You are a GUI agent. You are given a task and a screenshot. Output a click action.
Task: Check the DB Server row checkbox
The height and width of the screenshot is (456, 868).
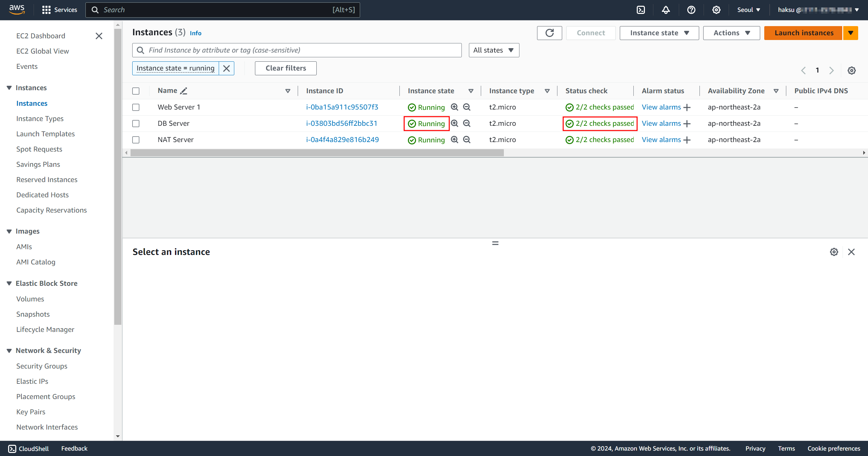(136, 124)
